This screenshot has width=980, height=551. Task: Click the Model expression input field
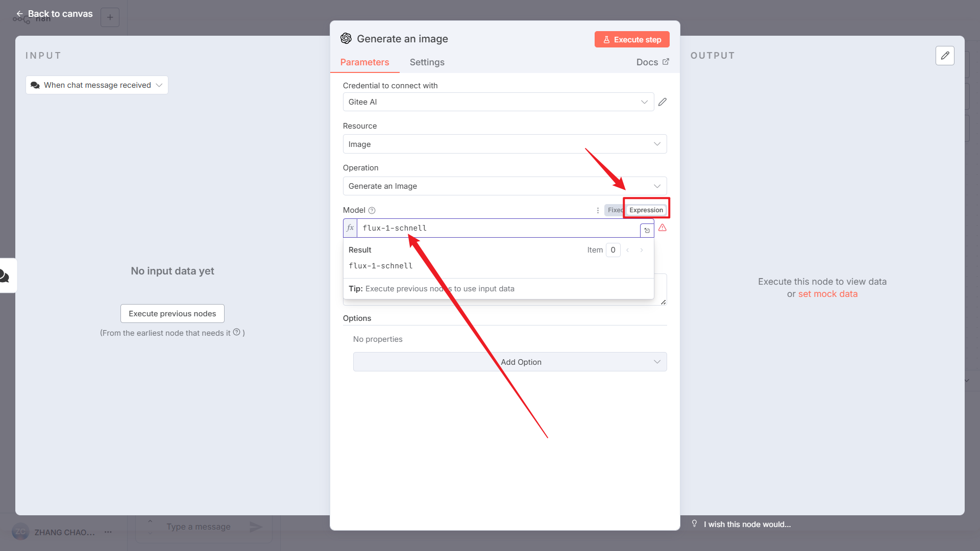point(495,228)
